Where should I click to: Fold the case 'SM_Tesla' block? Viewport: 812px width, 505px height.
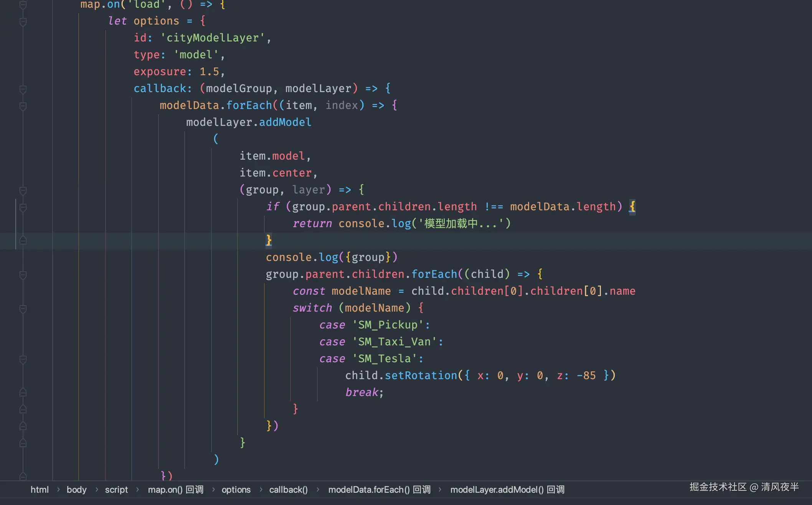[23, 360]
